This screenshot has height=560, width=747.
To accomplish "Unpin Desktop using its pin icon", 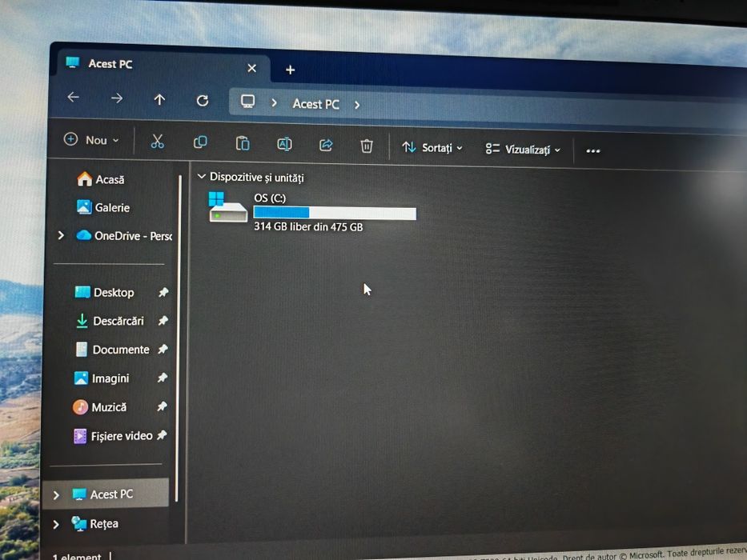I will click(x=163, y=292).
